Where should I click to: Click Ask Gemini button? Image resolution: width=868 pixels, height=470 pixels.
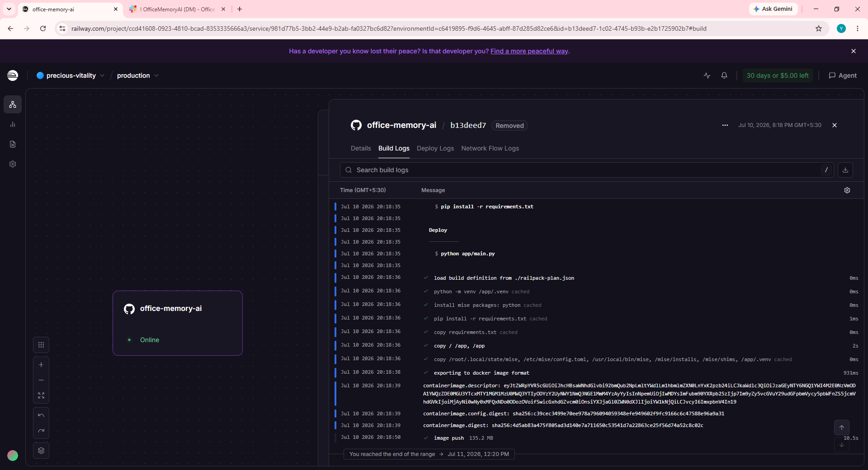(773, 9)
